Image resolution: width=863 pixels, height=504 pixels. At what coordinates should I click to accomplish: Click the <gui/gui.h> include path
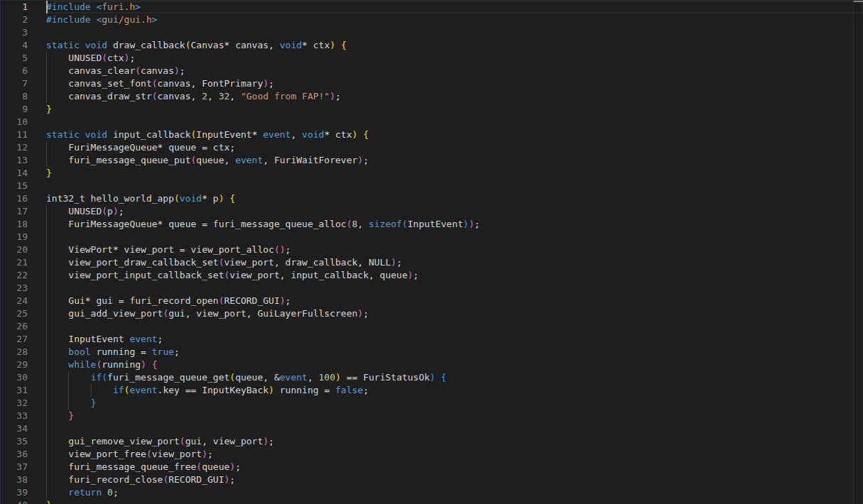pyautogui.click(x=126, y=20)
